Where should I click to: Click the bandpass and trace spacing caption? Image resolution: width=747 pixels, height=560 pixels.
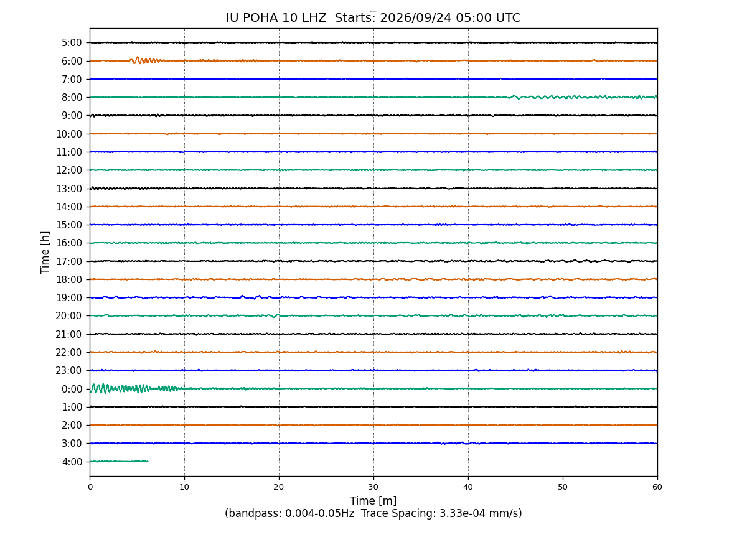(x=373, y=514)
